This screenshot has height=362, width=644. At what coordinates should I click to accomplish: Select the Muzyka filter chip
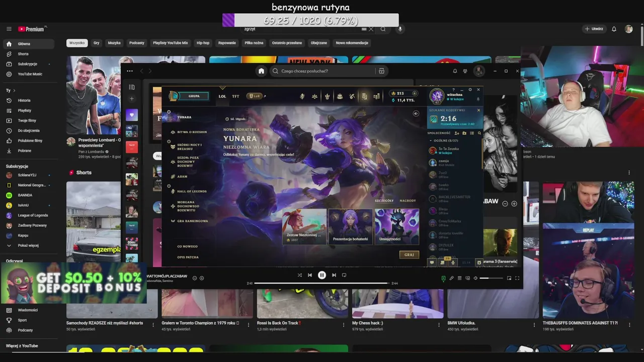pos(114,43)
